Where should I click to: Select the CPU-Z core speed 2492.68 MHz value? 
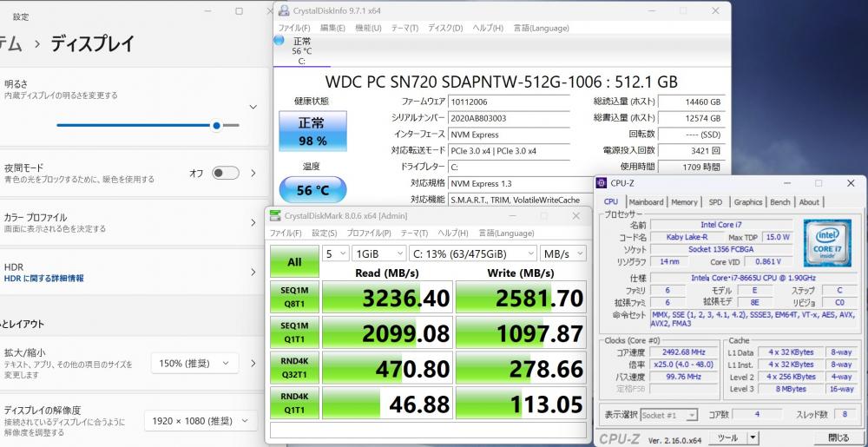coord(684,352)
